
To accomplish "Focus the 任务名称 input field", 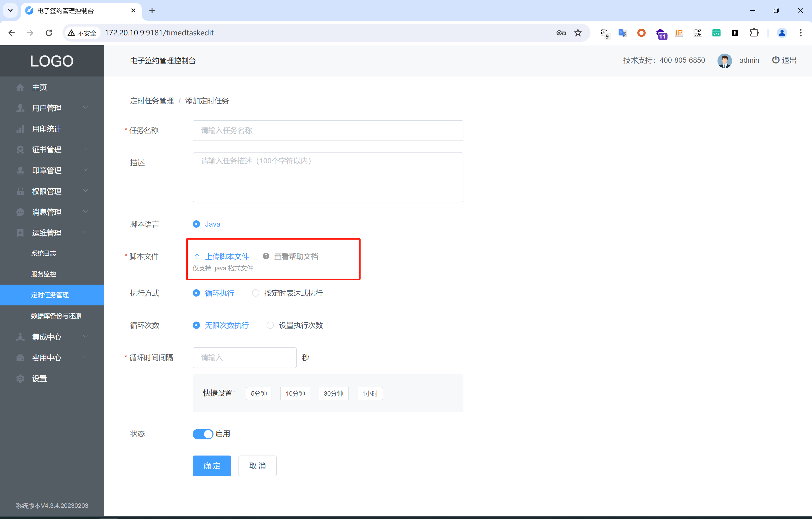I will click(x=328, y=130).
